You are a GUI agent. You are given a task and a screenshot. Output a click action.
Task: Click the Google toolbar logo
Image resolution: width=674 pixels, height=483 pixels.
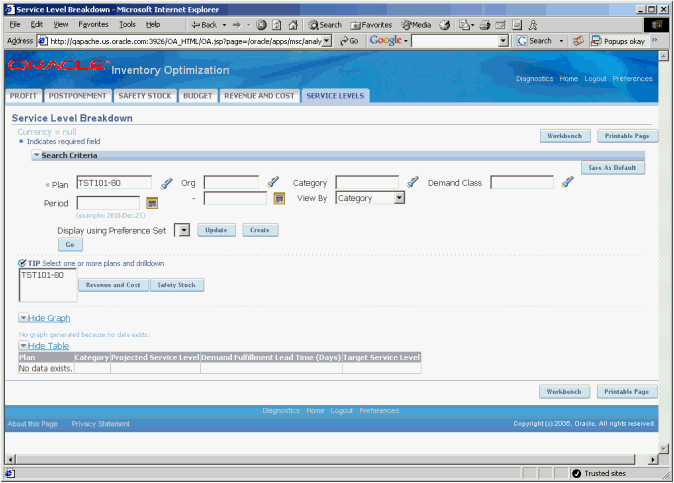pyautogui.click(x=386, y=40)
